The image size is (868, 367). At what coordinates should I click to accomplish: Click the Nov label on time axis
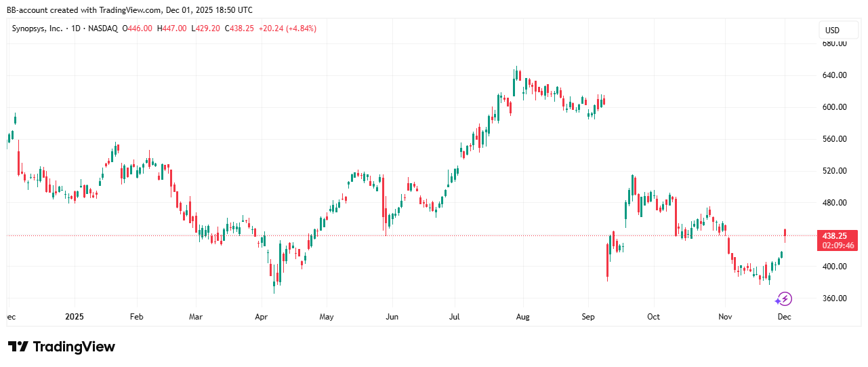[725, 317]
